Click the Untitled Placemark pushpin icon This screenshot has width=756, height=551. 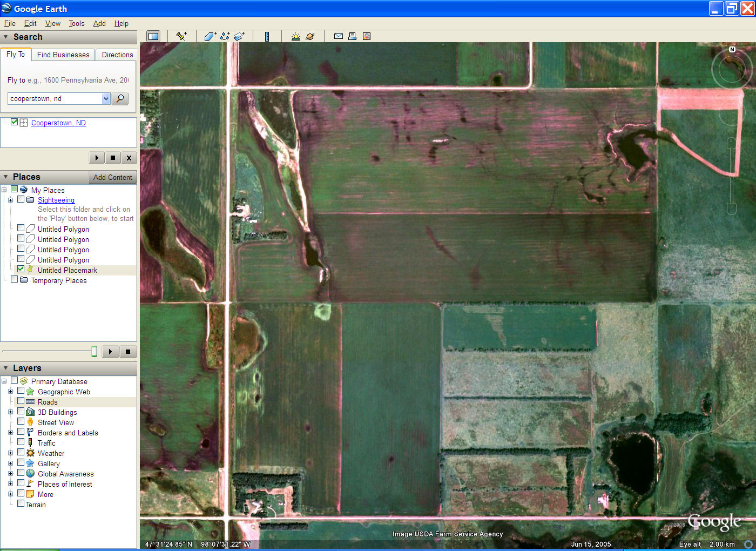pos(30,270)
